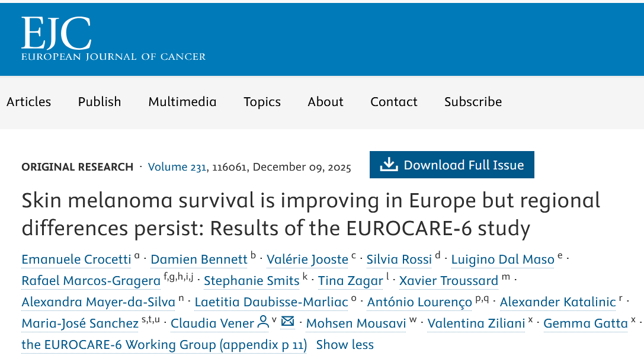644x359 pixels.
Task: Open the Multimedia menu
Action: 182,102
